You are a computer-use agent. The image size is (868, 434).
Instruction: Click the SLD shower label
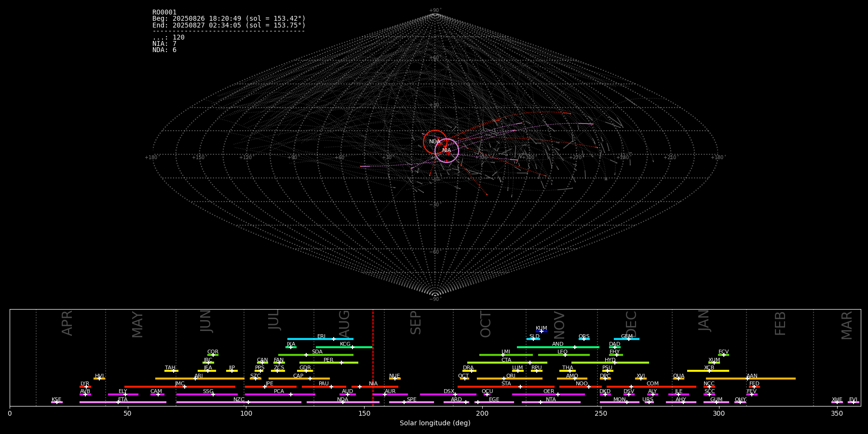534,337
